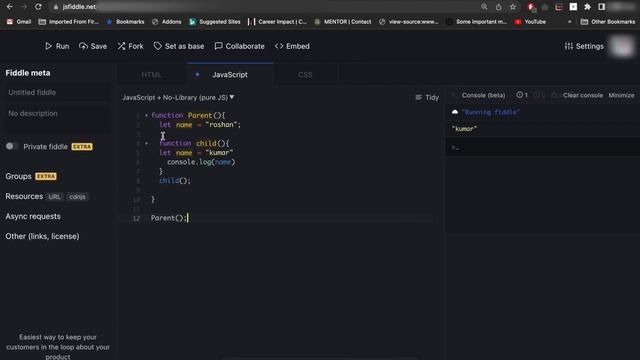Open Suggested Sites bookmark
Image resolution: width=640 pixels, height=360 pixels.
pyautogui.click(x=215, y=22)
